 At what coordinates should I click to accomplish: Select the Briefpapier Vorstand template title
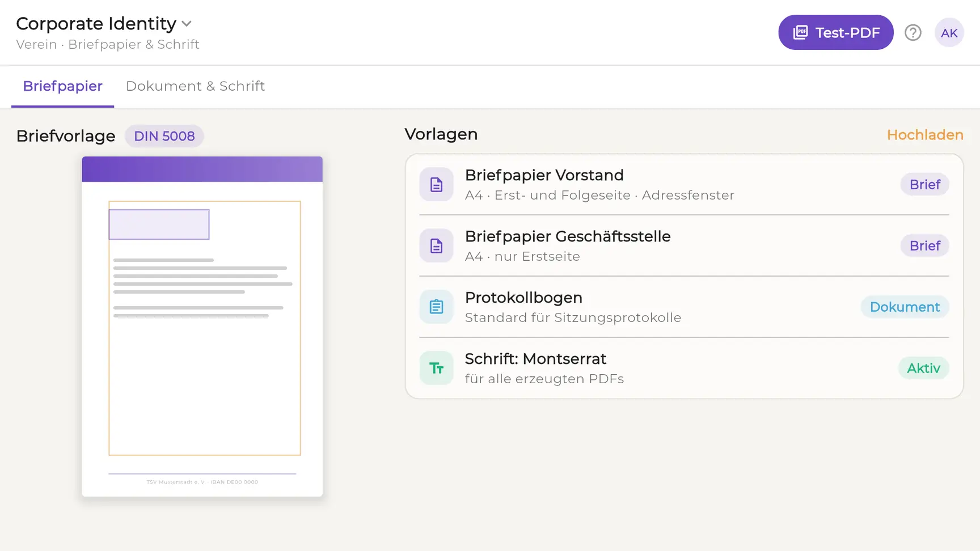click(x=544, y=175)
